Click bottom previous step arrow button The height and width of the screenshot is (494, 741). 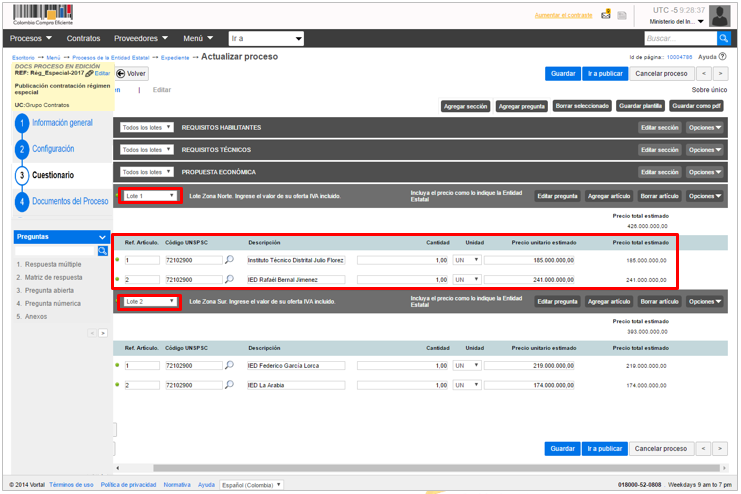click(704, 449)
